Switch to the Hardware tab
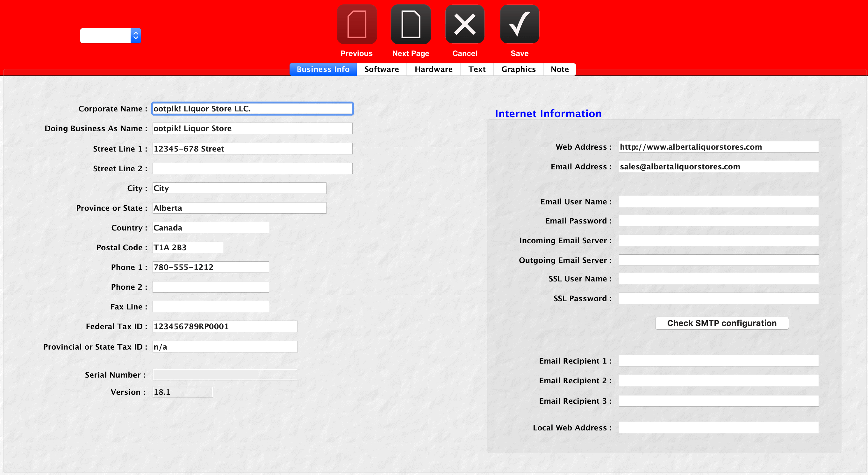Viewport: 868px width, 475px height. 433,69
